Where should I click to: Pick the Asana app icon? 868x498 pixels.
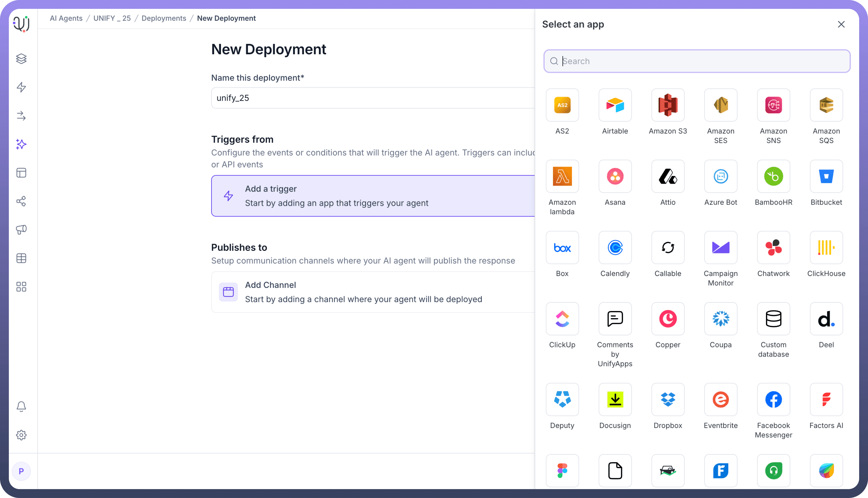coord(615,176)
